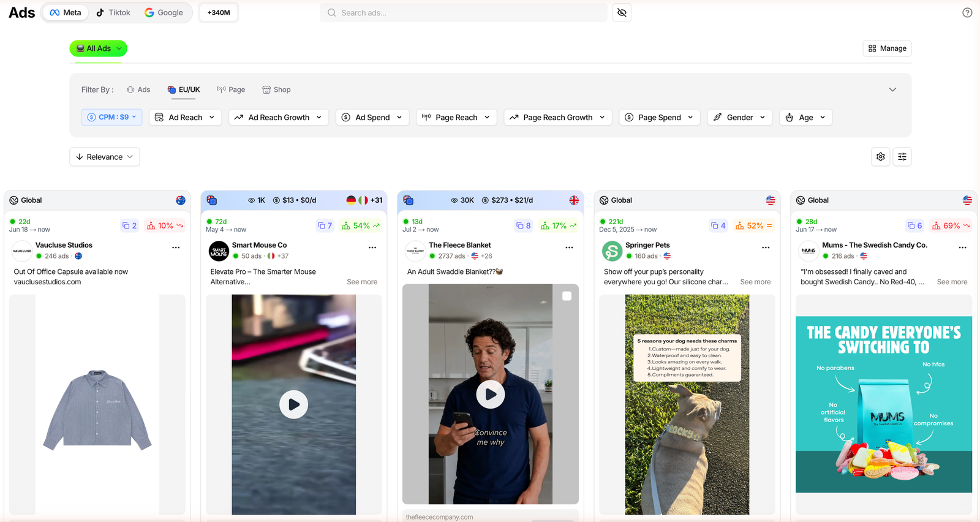The image size is (980, 522).
Task: Open the All Ads dropdown
Action: (x=99, y=48)
